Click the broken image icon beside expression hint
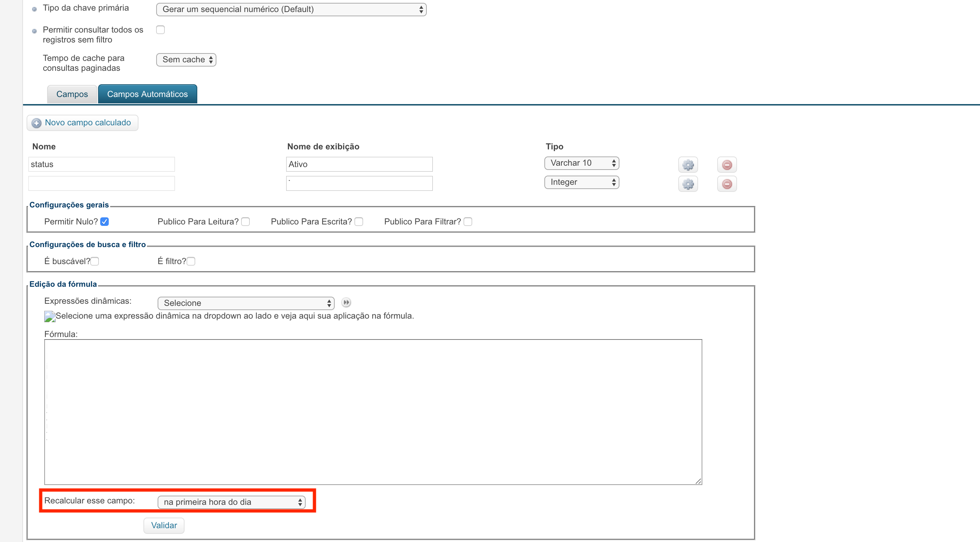Viewport: 980px width, 542px height. point(50,316)
